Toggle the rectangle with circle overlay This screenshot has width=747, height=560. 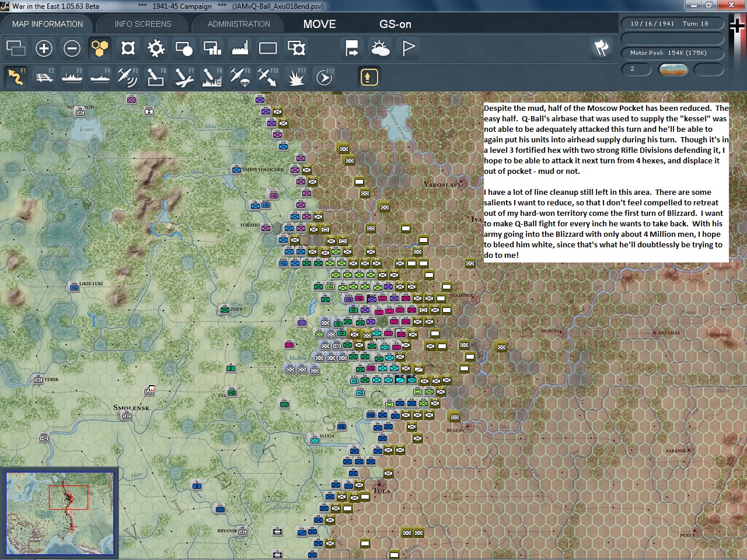(184, 48)
